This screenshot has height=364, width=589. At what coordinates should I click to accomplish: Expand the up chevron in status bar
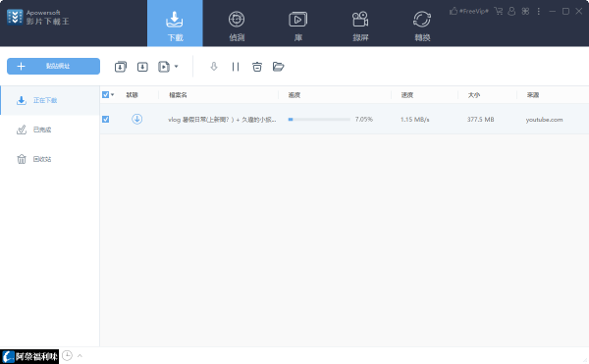tap(80, 355)
